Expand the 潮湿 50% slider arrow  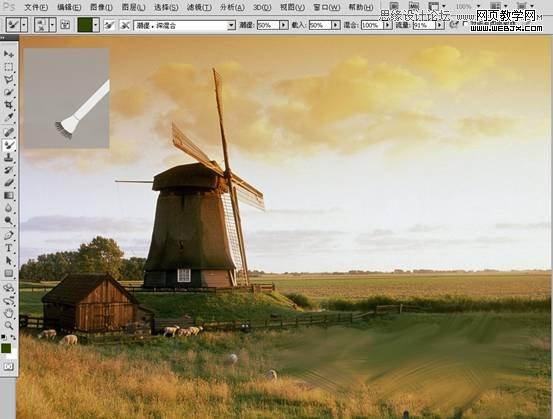(284, 25)
